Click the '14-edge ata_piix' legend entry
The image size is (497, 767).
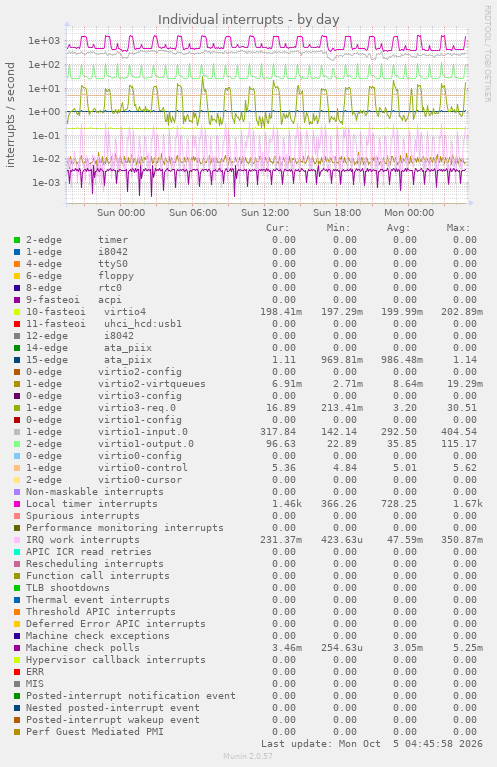[x=89, y=348]
